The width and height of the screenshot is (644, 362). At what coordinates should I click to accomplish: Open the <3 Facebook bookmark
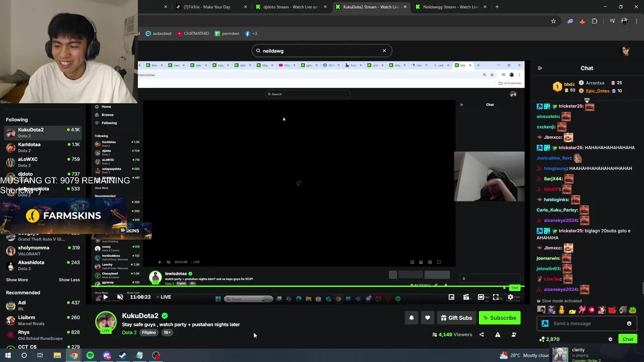(251, 34)
